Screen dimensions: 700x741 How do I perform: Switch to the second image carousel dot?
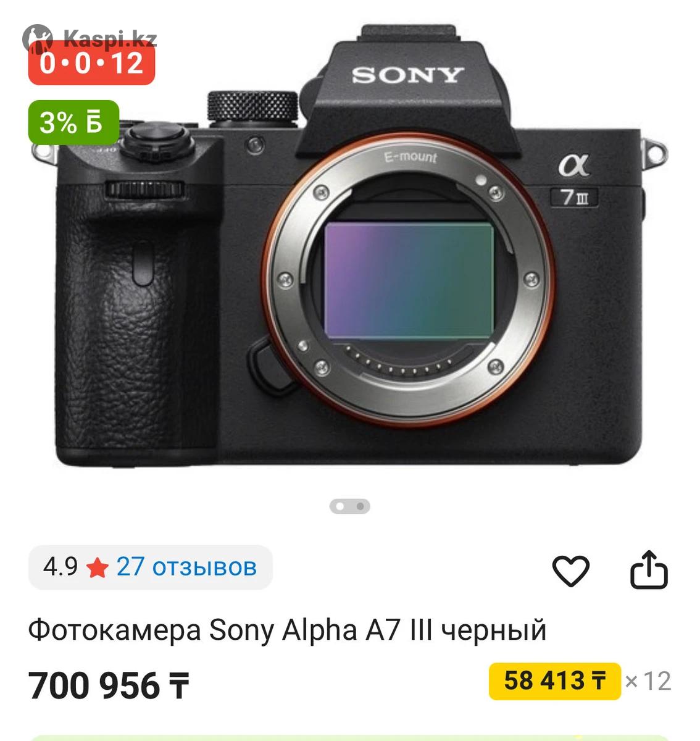click(x=360, y=506)
